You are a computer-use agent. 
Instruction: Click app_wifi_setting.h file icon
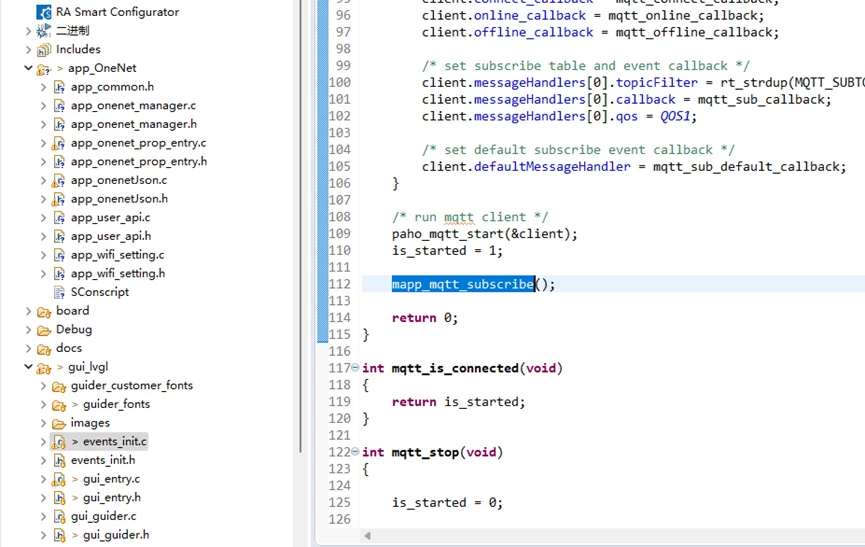tap(59, 274)
